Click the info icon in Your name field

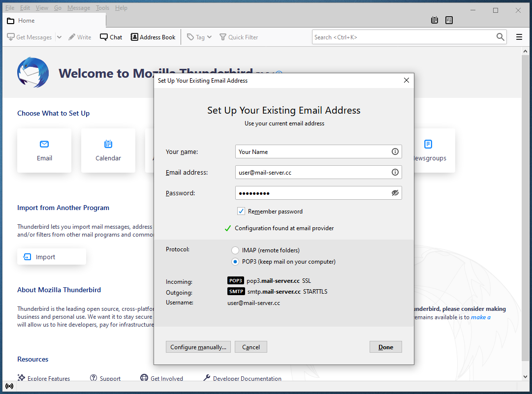coord(395,152)
